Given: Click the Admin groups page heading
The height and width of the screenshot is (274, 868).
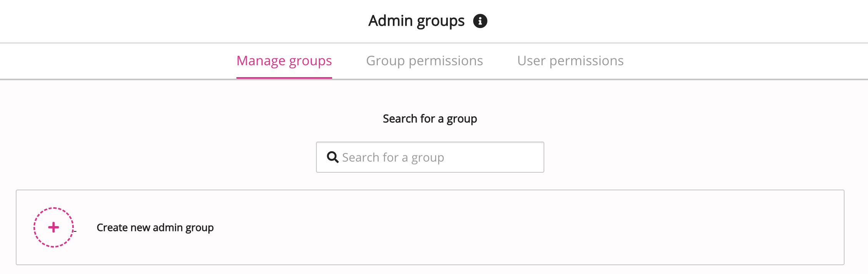Looking at the screenshot, I should pos(416,21).
